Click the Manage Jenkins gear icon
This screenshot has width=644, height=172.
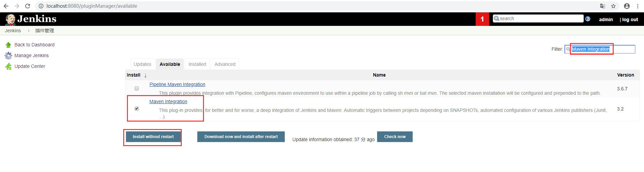click(x=8, y=55)
